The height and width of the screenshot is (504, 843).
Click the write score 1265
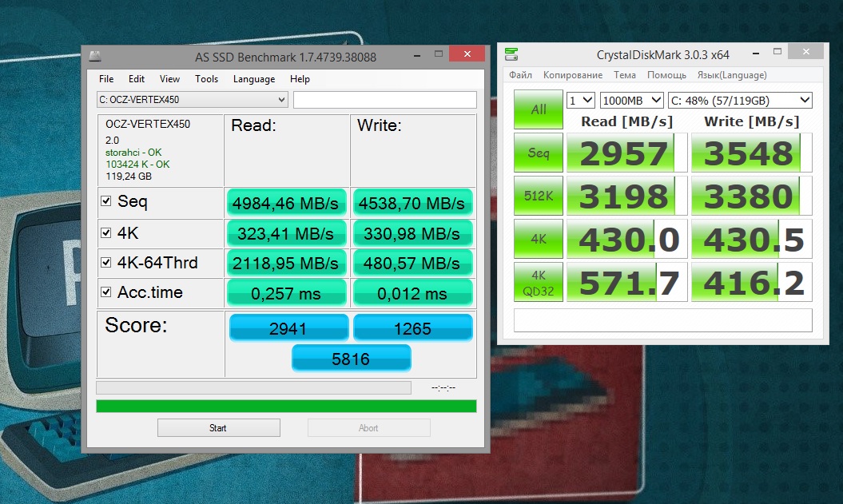[x=413, y=327]
